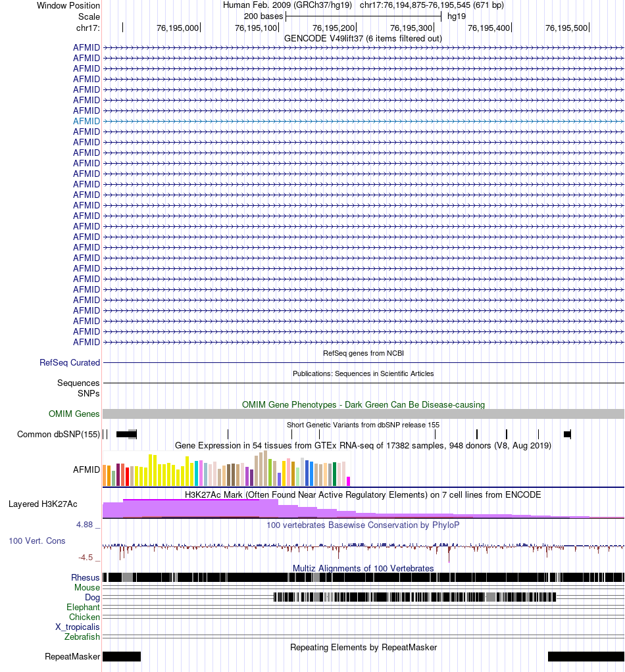Image resolution: width=625 pixels, height=672 pixels.
Task: Click the OMIM Genes label
Action: click(x=74, y=414)
